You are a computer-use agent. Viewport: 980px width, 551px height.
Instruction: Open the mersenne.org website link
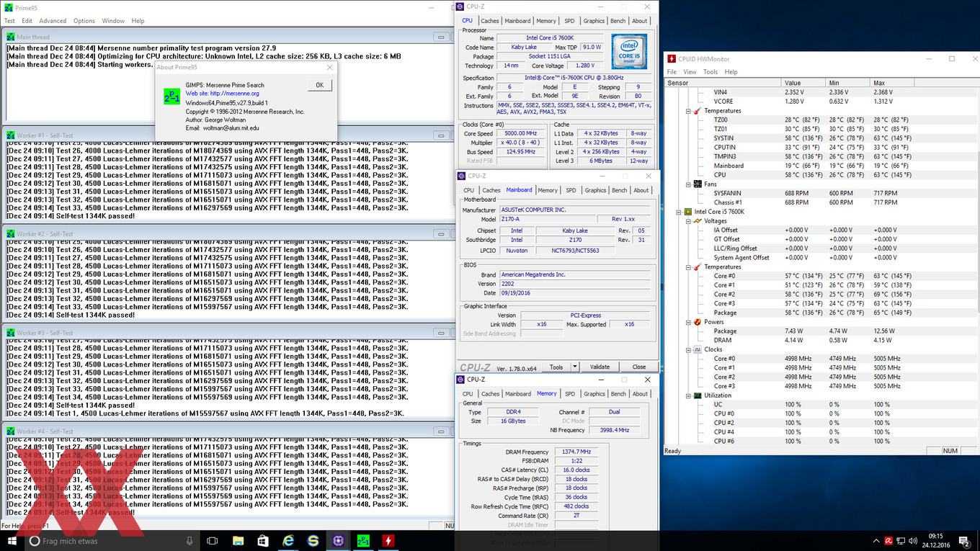(222, 94)
